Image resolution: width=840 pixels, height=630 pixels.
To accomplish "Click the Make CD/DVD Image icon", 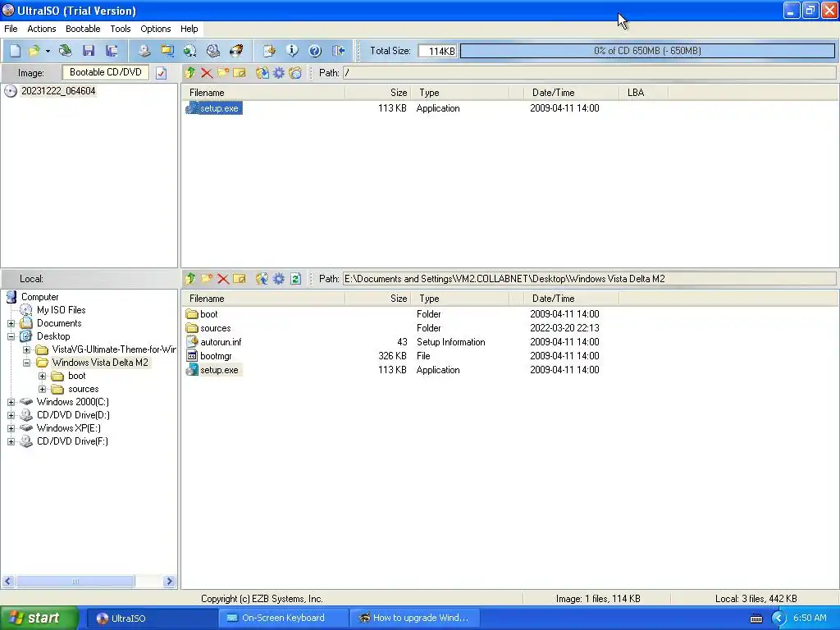I will point(144,51).
